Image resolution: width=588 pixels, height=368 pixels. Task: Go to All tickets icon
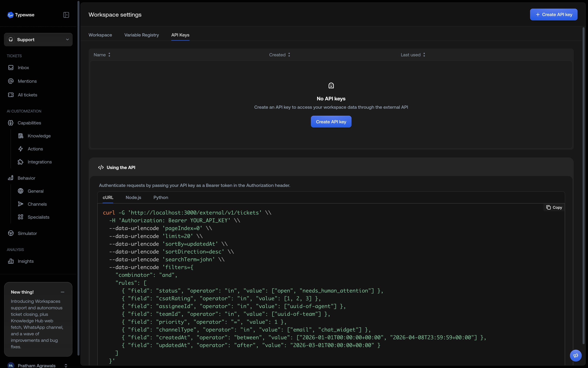[x=11, y=95]
